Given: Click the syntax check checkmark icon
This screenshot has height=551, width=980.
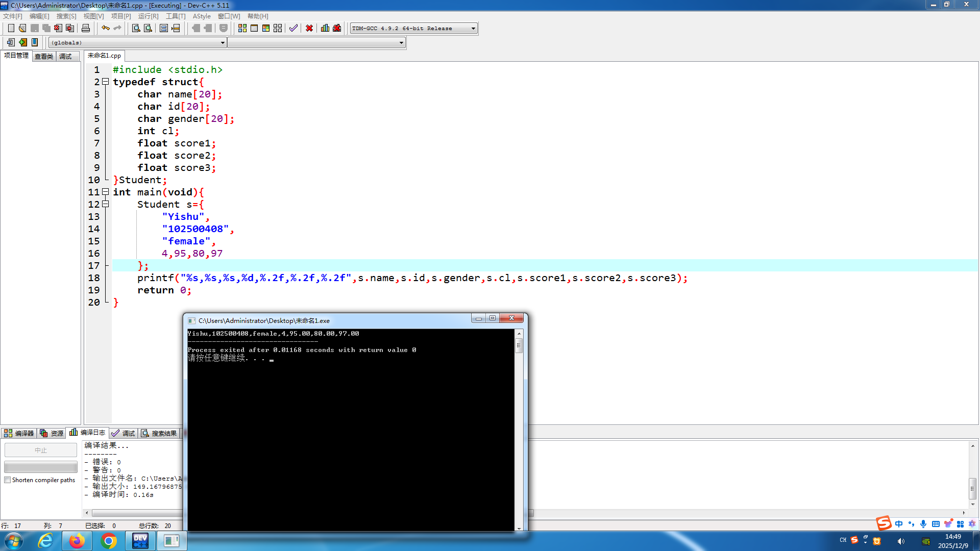Looking at the screenshot, I should click(x=293, y=28).
